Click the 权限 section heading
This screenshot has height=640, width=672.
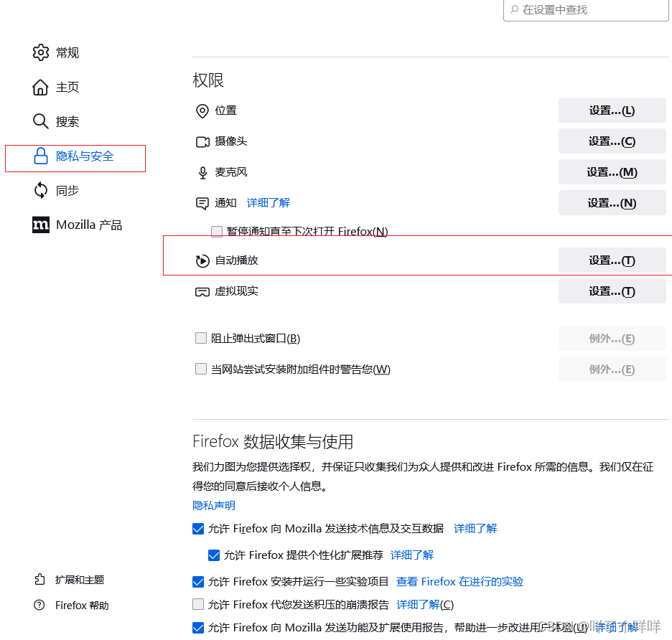click(x=208, y=80)
